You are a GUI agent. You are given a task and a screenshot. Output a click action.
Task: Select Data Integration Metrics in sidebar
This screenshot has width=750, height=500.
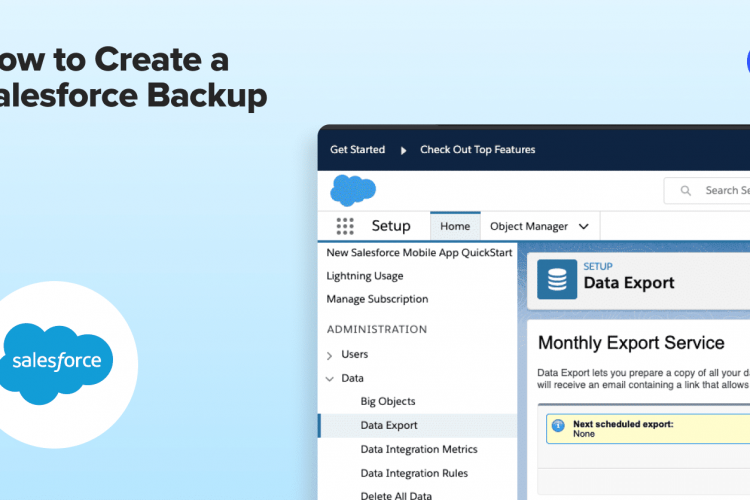(419, 449)
